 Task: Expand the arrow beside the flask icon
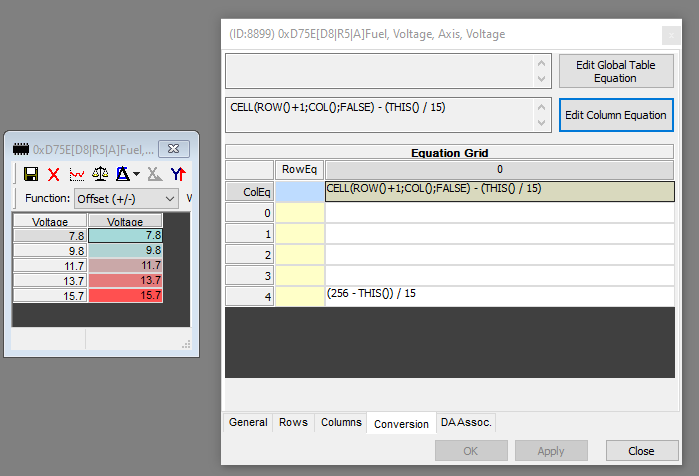point(136,175)
